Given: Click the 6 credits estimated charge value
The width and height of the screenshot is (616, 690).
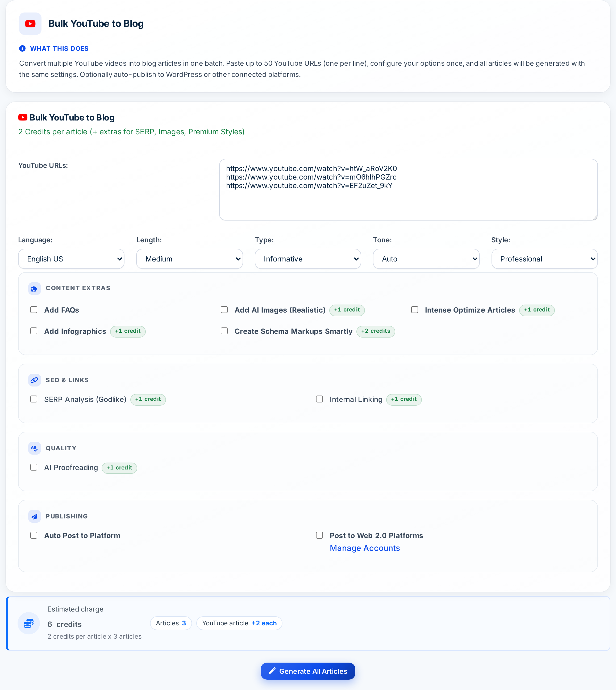Looking at the screenshot, I should click(65, 624).
